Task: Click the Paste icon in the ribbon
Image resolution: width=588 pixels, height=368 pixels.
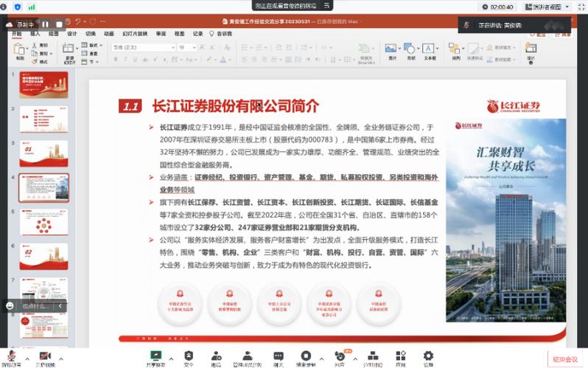Action: click(x=19, y=49)
